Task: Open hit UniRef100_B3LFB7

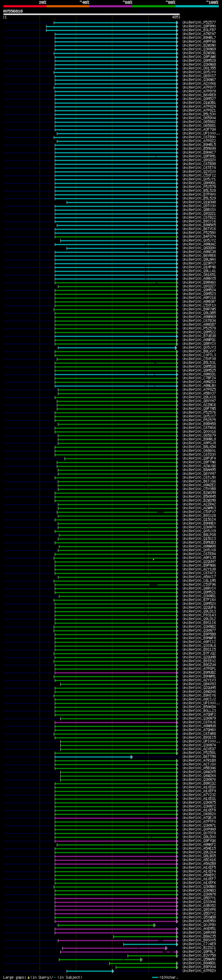Action: [x=199, y=30]
